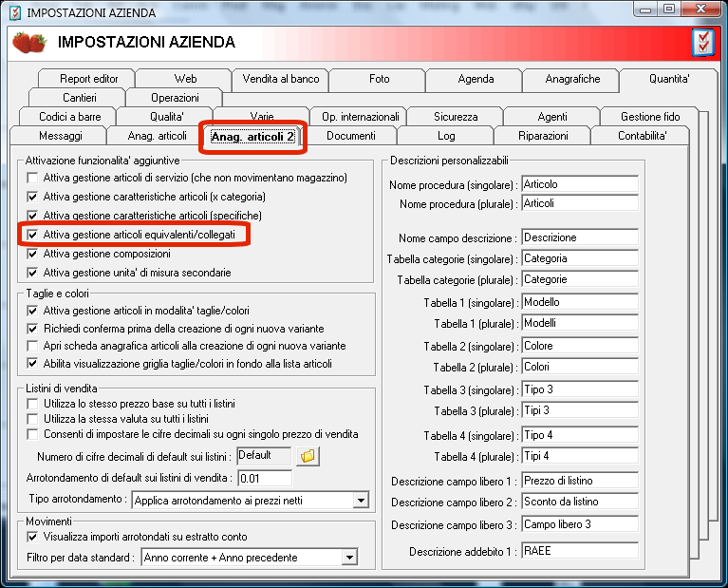Expand 'Filtro per data standard' dropdown

tap(349, 558)
